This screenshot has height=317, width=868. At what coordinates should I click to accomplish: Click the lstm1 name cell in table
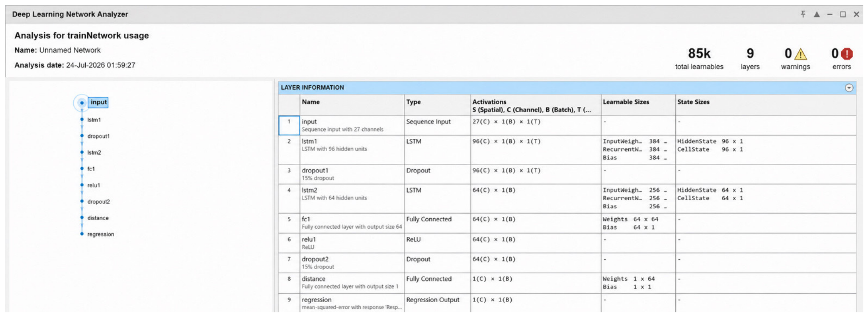pos(352,150)
